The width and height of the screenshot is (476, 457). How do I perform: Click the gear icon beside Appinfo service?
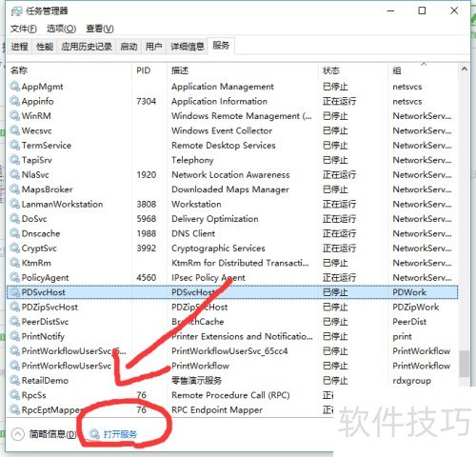click(14, 101)
